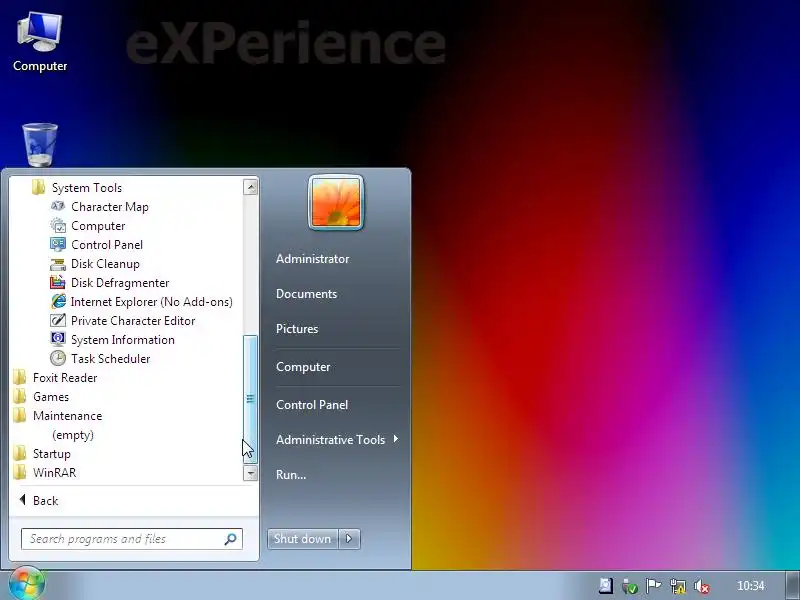Click the programs list scrollbar thumb

(250, 399)
